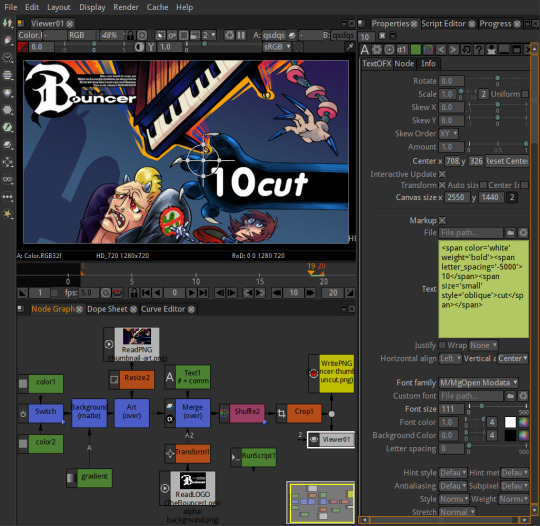Toggle the Transform checkbox
540x526 pixels.
(442, 185)
